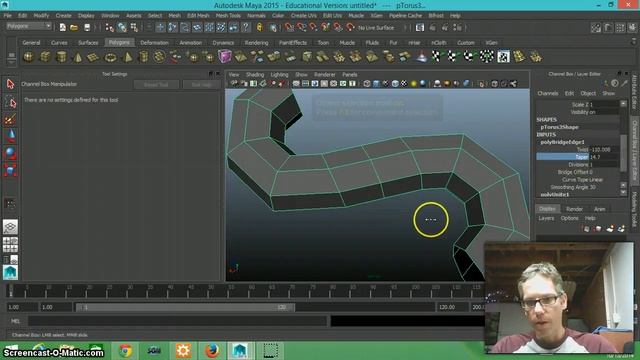Image resolution: width=640 pixels, height=360 pixels.
Task: Open the viewport Renderer menu
Action: point(324,75)
